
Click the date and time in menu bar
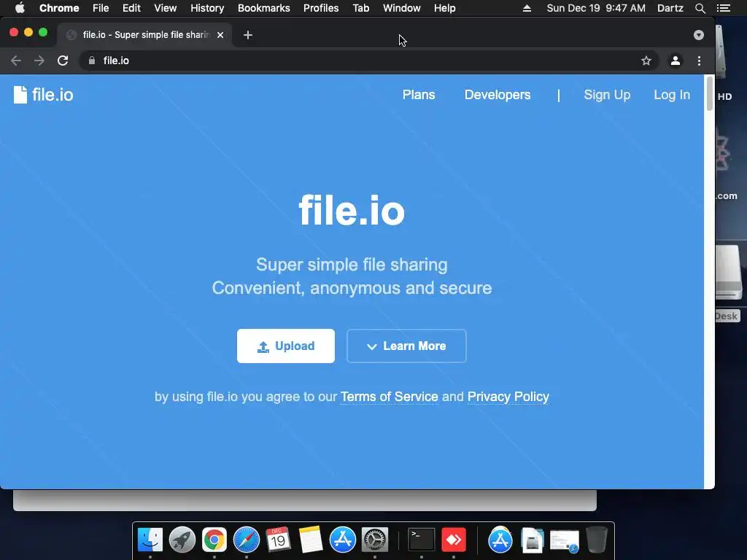tap(596, 8)
